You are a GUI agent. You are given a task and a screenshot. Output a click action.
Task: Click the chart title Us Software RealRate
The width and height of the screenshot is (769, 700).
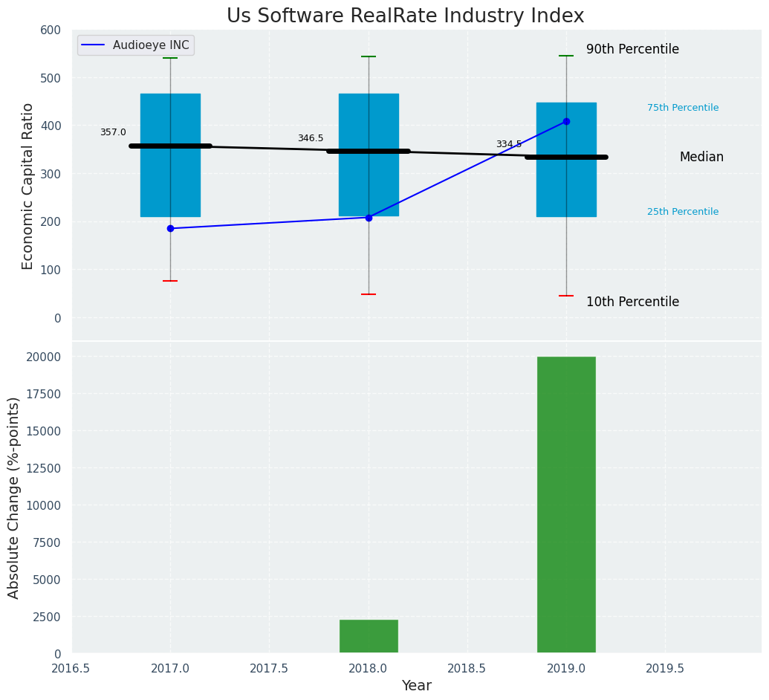coord(405,16)
